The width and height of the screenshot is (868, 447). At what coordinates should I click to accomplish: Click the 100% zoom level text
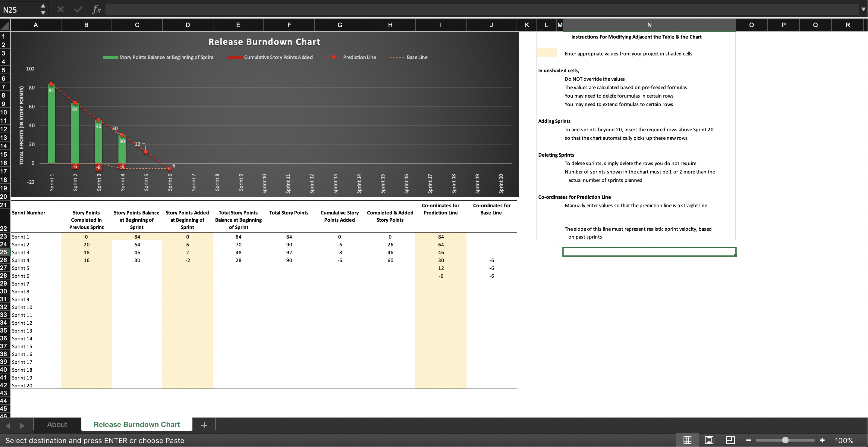pyautogui.click(x=844, y=440)
